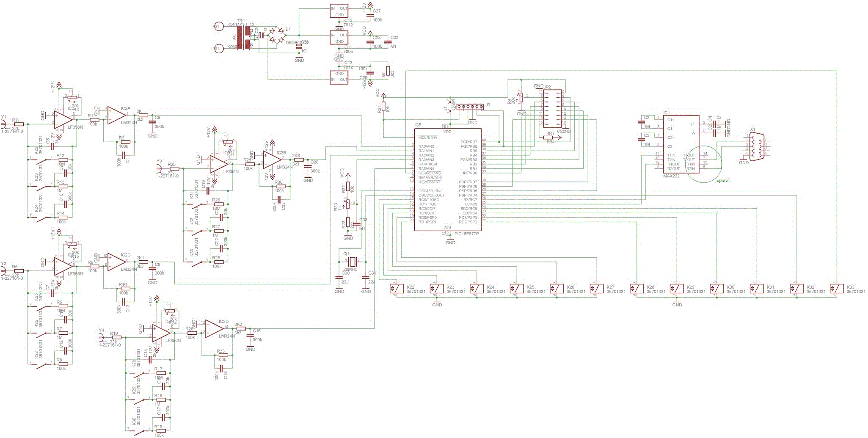This screenshot has width=868, height=438.
Task: Select the 'C33' reference label
Action: click(363, 220)
